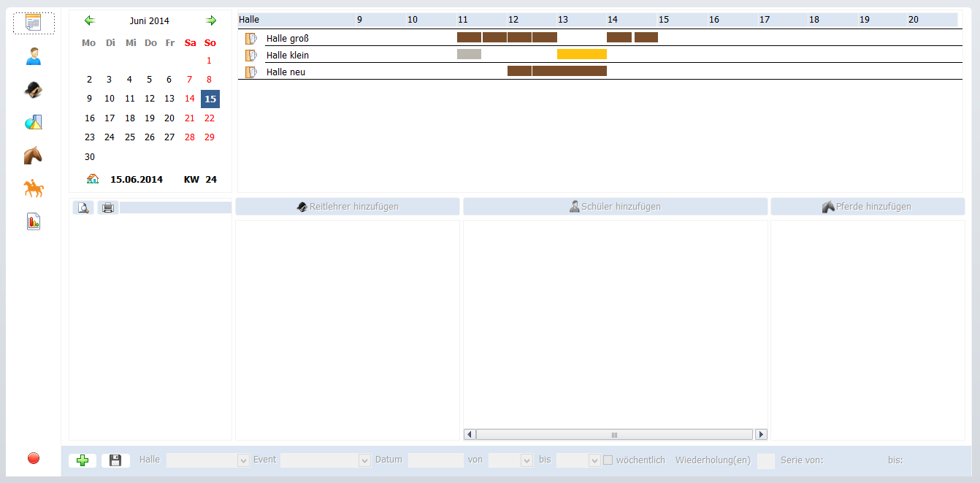Open the students (person) section icon

coord(34,56)
